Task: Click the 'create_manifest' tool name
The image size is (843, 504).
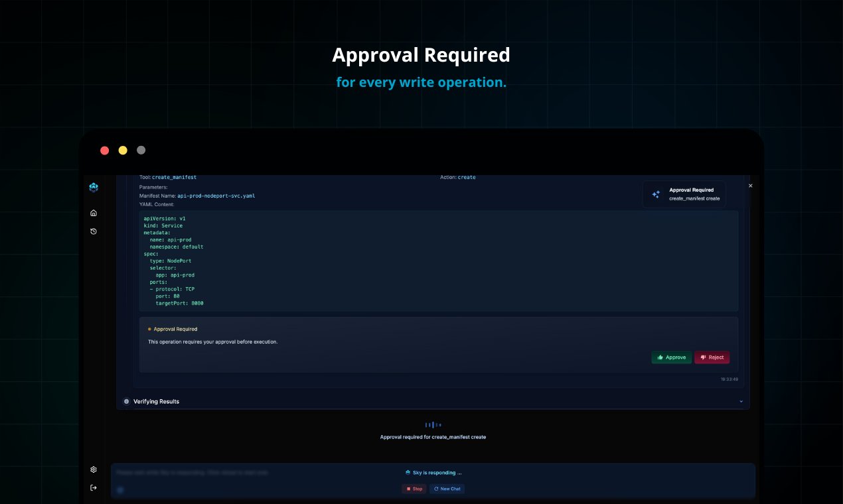Action: coord(174,178)
